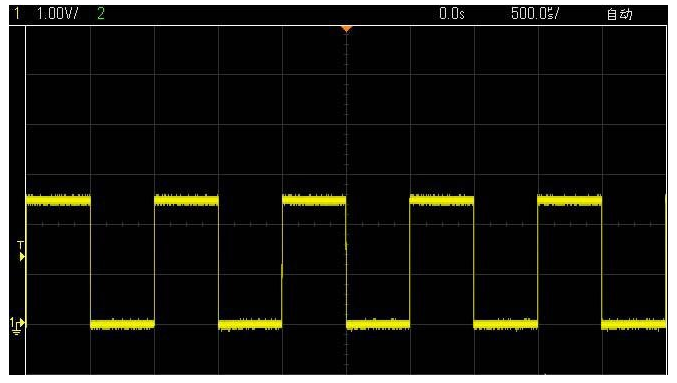Select the high pulse just left of the center axis
Viewport: 677px width, 383px height.
click(x=314, y=200)
